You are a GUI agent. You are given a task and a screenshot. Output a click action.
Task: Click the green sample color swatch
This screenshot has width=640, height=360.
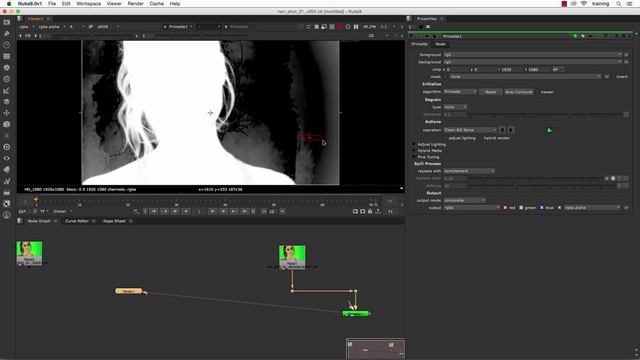pyautogui.click(x=549, y=130)
